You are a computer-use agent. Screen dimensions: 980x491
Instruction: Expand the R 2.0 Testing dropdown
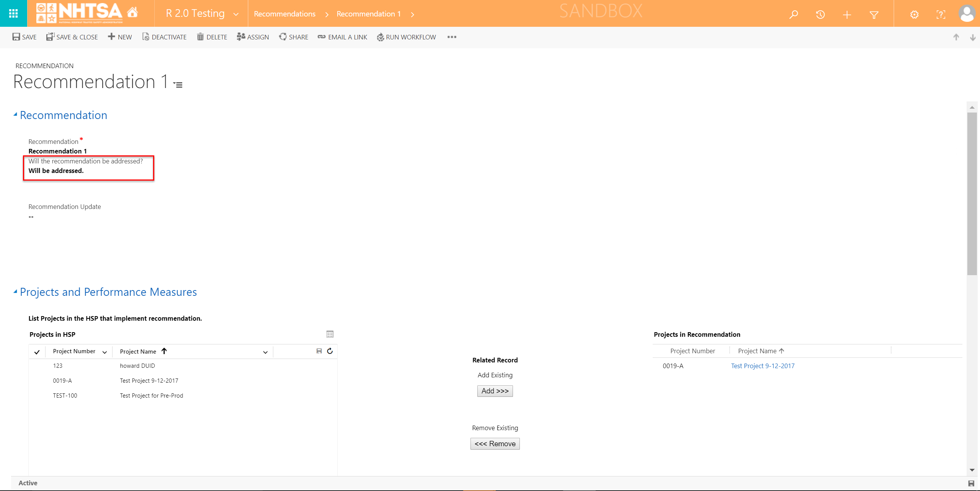click(x=236, y=14)
